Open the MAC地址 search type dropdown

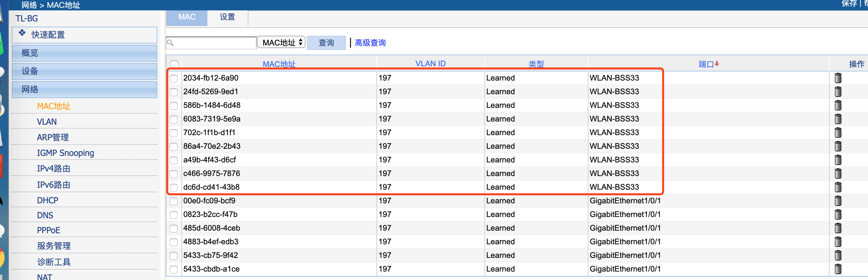(x=281, y=43)
